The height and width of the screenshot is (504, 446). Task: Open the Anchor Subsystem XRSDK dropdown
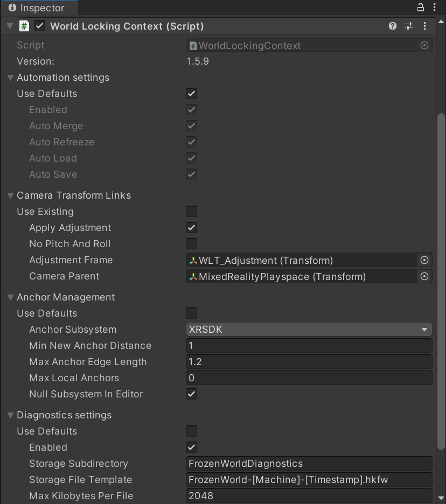tap(309, 329)
